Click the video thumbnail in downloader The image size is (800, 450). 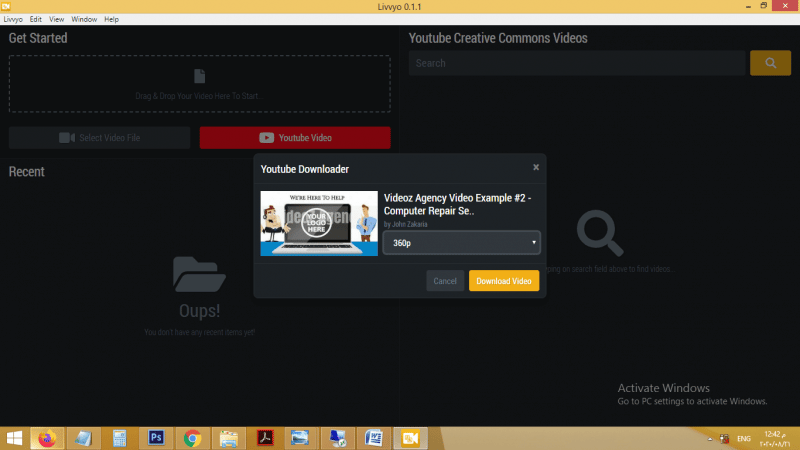click(x=319, y=223)
